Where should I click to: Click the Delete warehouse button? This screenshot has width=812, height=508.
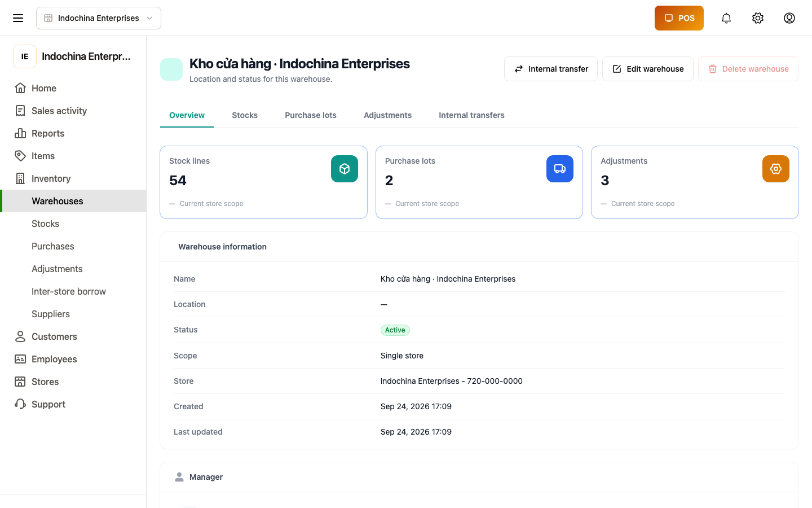pyautogui.click(x=748, y=69)
